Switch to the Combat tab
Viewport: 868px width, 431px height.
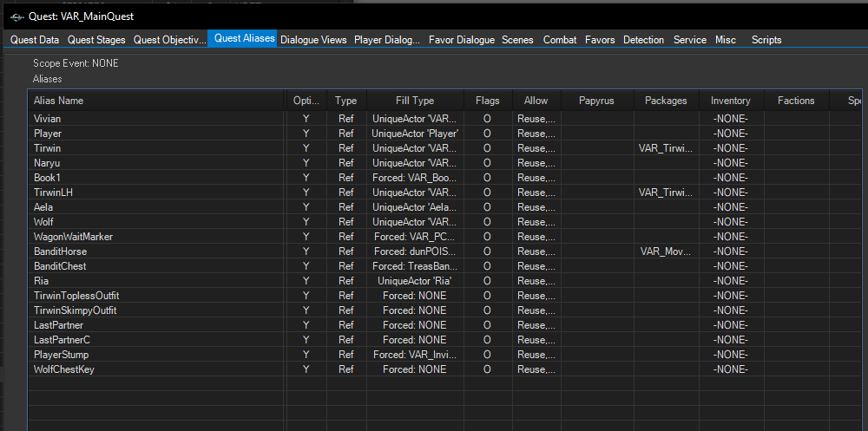pos(560,40)
